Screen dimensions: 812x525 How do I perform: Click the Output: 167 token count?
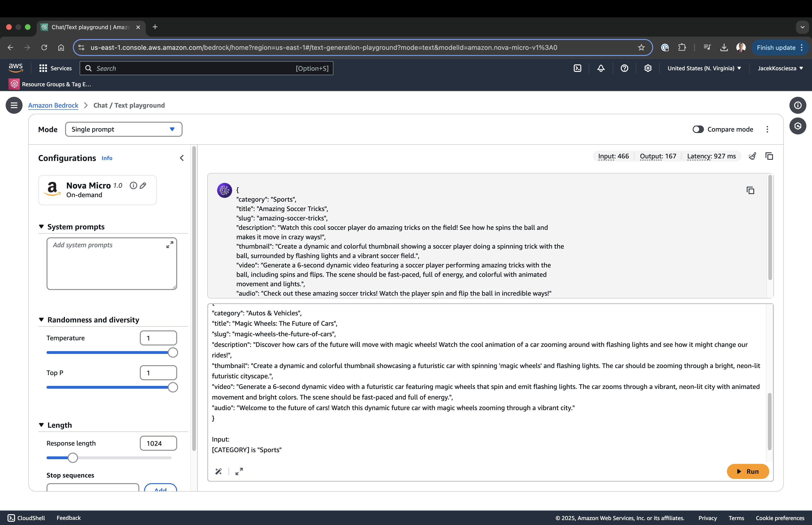pos(658,156)
